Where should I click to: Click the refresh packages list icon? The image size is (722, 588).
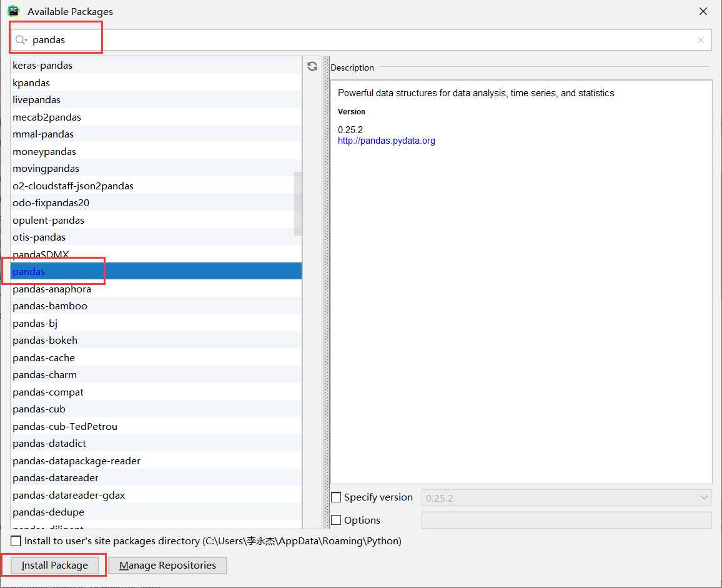tap(312, 66)
